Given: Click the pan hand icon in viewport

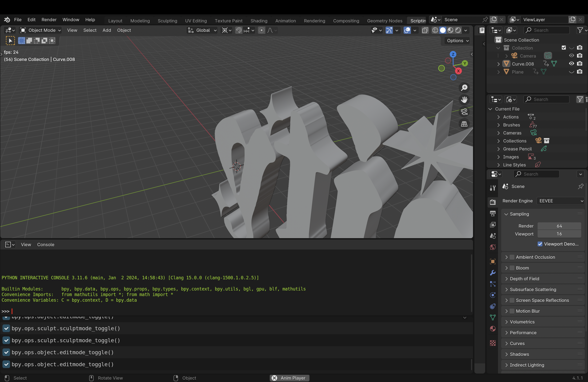Looking at the screenshot, I should pyautogui.click(x=464, y=100).
